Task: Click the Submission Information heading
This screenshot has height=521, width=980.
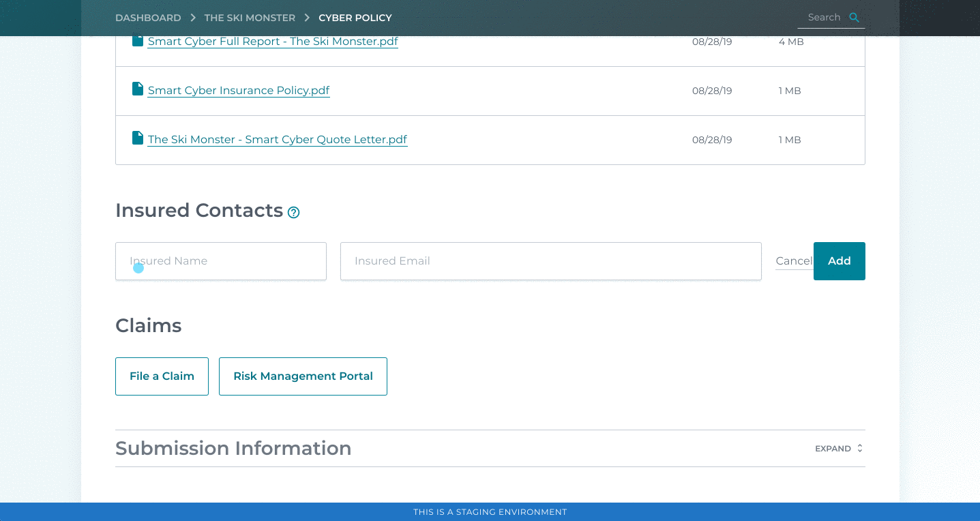Action: 233,449
